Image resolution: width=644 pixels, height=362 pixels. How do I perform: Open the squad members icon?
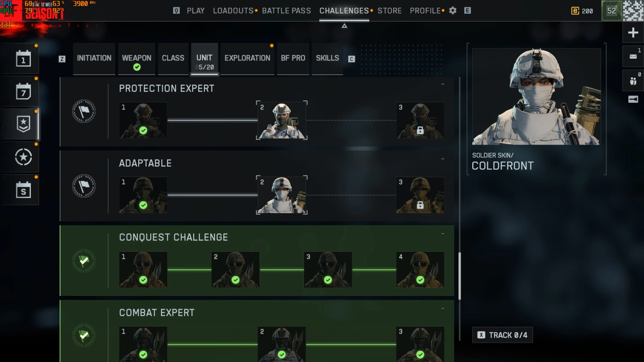pos(633,81)
